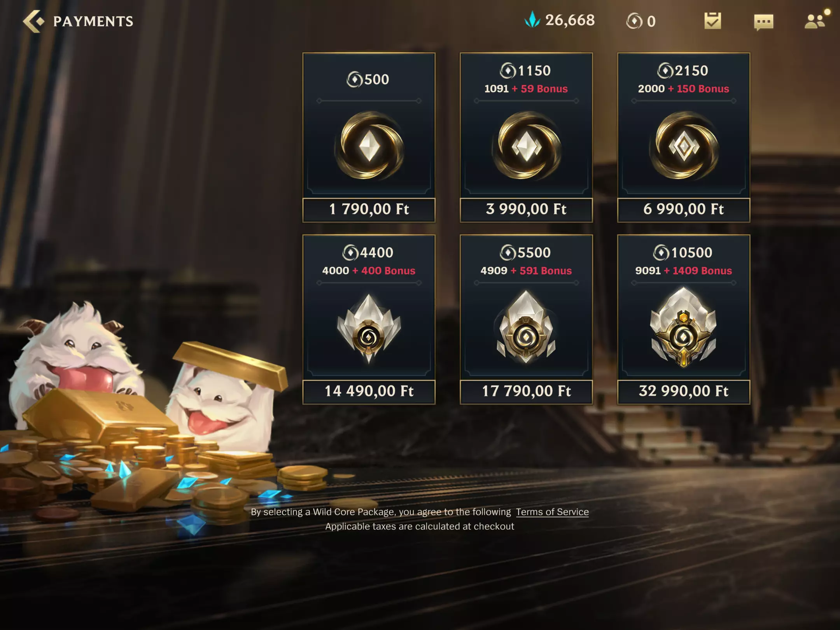Select the 1150 Wild Cores coin image
Image resolution: width=840 pixels, height=630 pixels.
click(526, 146)
